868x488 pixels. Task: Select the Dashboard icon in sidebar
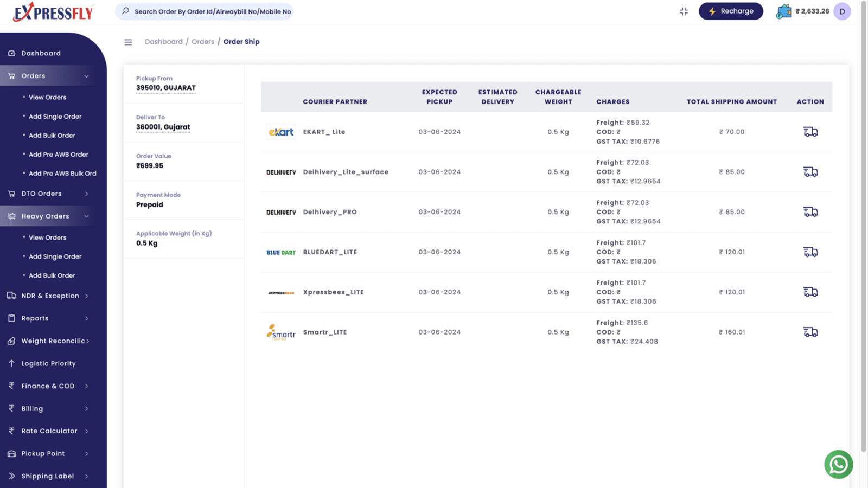point(11,53)
